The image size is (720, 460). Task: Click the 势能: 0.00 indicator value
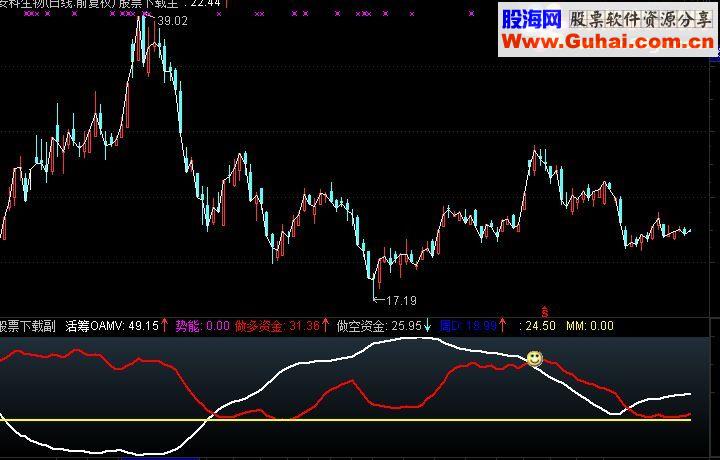pos(202,326)
